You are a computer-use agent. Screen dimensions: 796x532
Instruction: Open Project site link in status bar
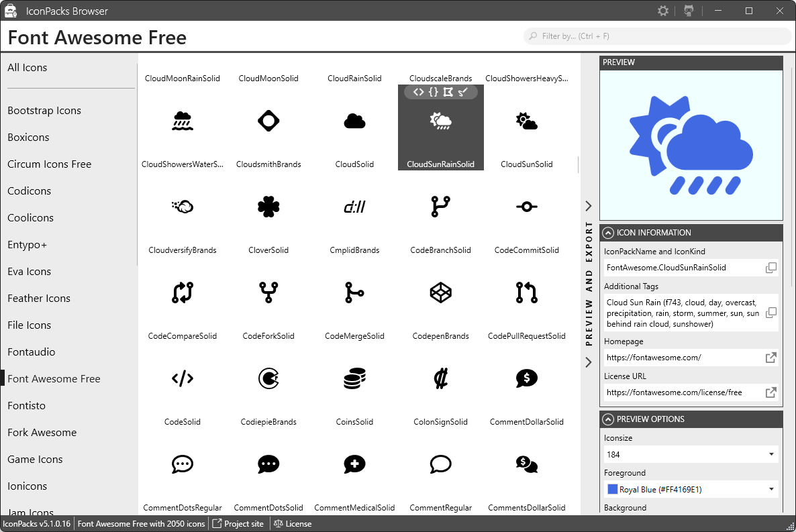(238, 524)
